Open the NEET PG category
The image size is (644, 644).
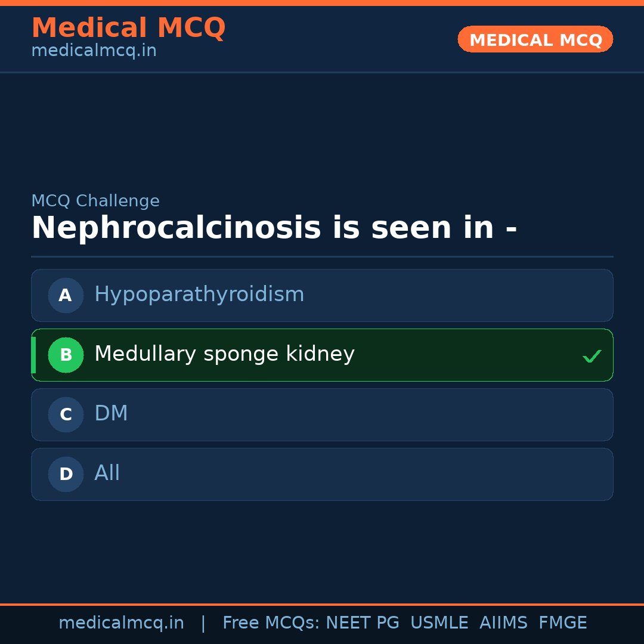coord(362,623)
